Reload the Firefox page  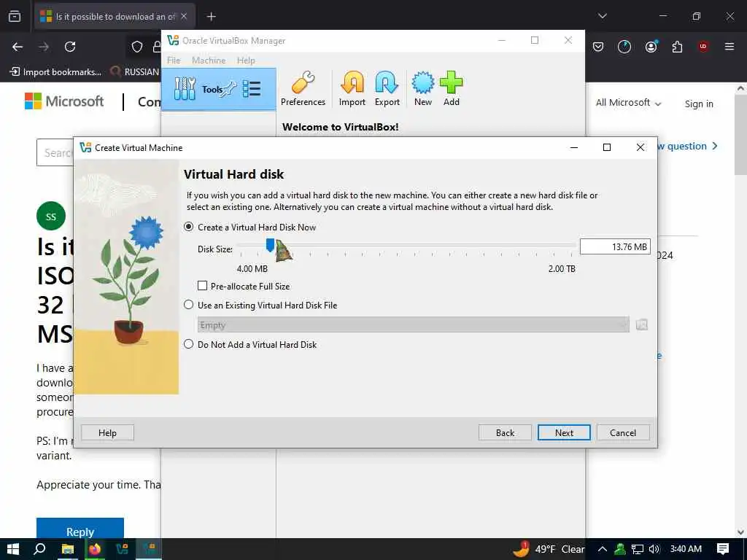70,47
